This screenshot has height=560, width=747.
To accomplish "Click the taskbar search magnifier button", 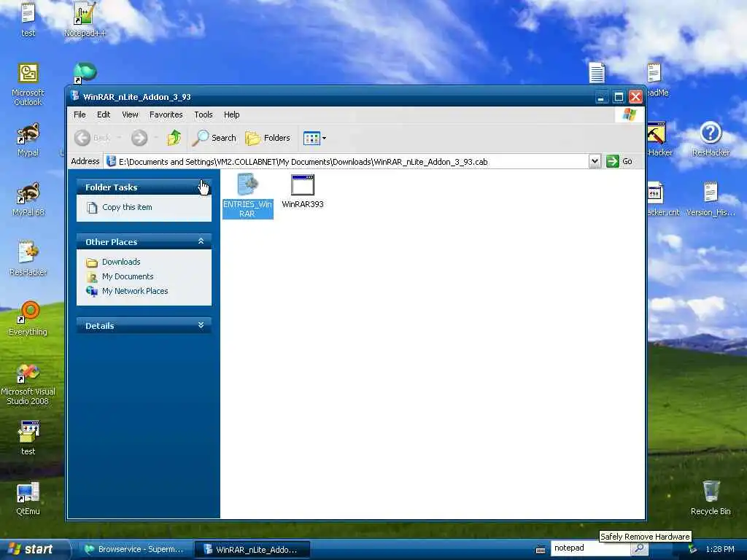I will [639, 548].
